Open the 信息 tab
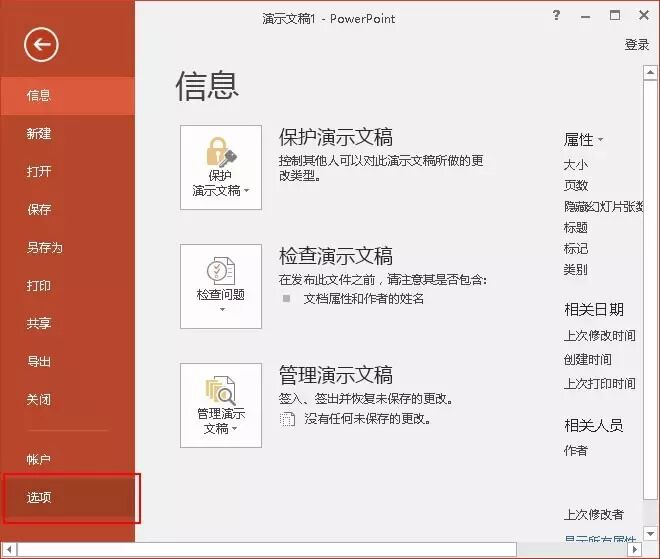660x559 pixels. [67, 96]
